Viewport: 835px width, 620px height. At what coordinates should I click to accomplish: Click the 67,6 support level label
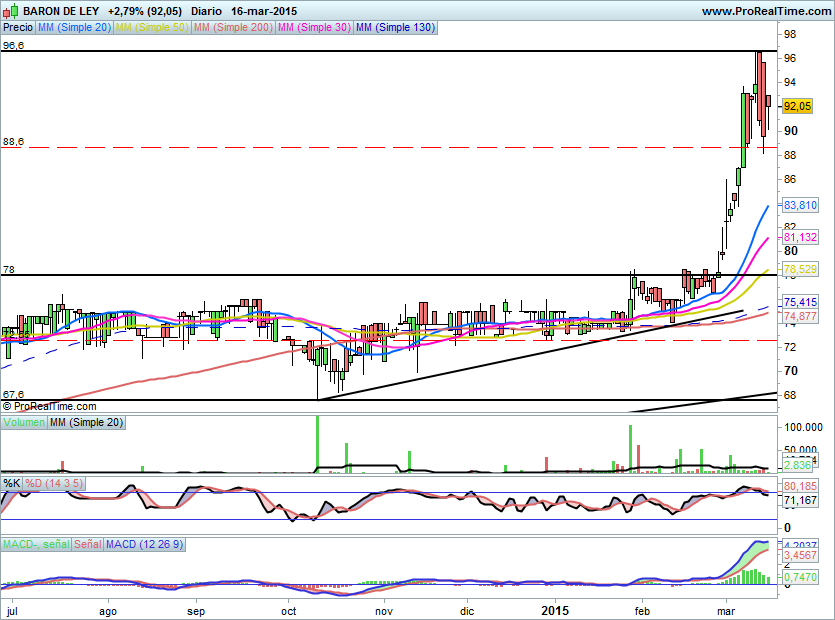[x=13, y=394]
